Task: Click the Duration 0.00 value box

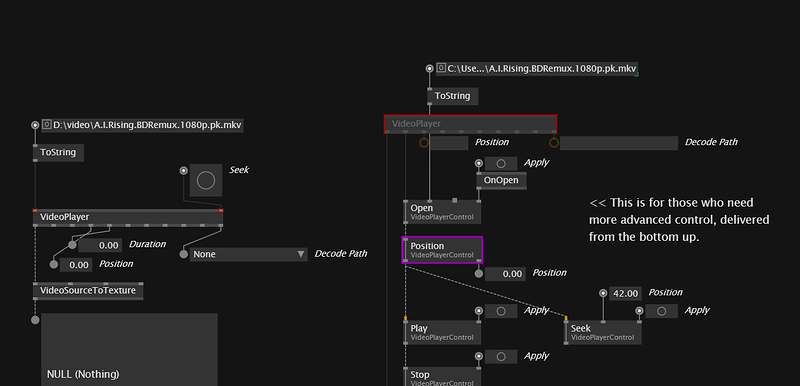Action: tap(100, 245)
